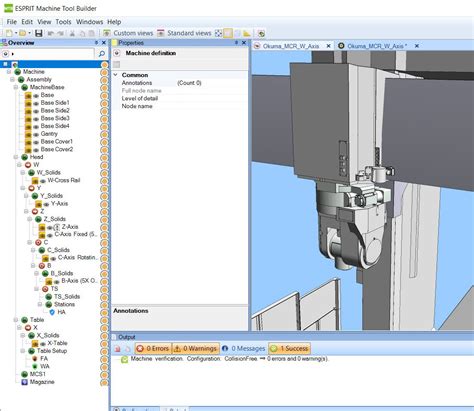Toggle visibility eye of Base
Image resolution: width=474 pixels, height=411 pixels.
click(36, 95)
